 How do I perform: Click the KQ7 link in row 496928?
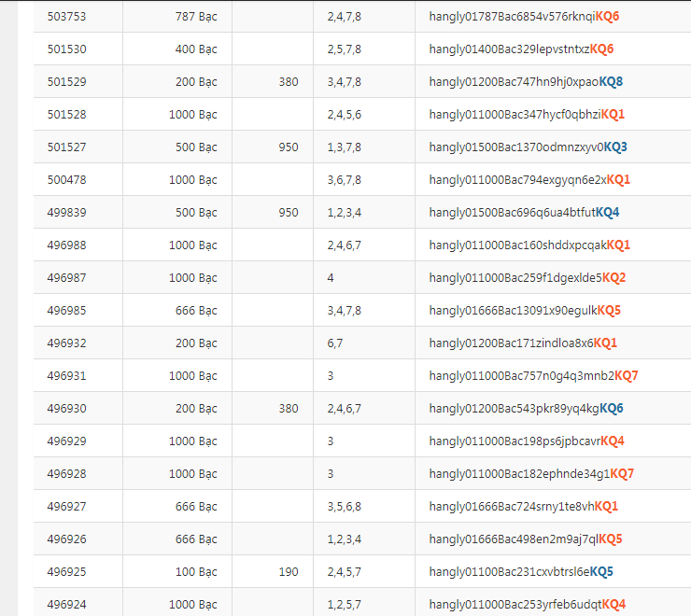[622, 474]
